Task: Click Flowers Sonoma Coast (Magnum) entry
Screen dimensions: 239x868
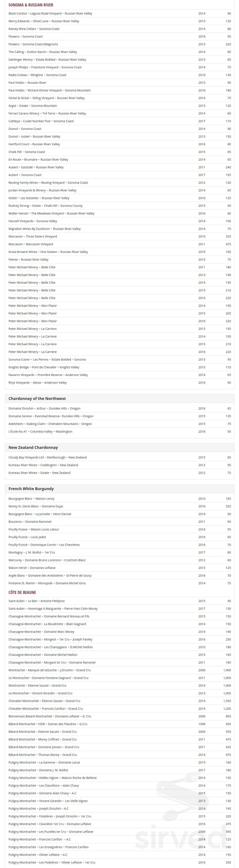Action: (x=119, y=44)
